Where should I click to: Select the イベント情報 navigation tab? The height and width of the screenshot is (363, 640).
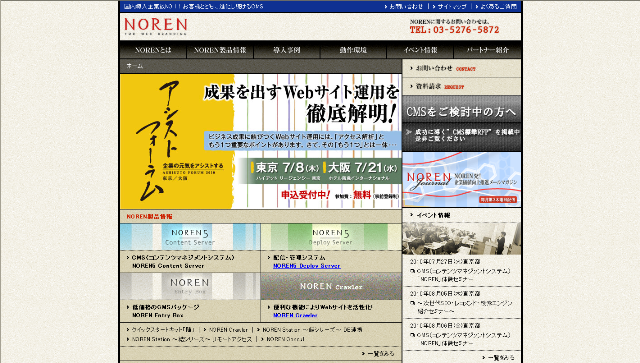pyautogui.click(x=420, y=50)
